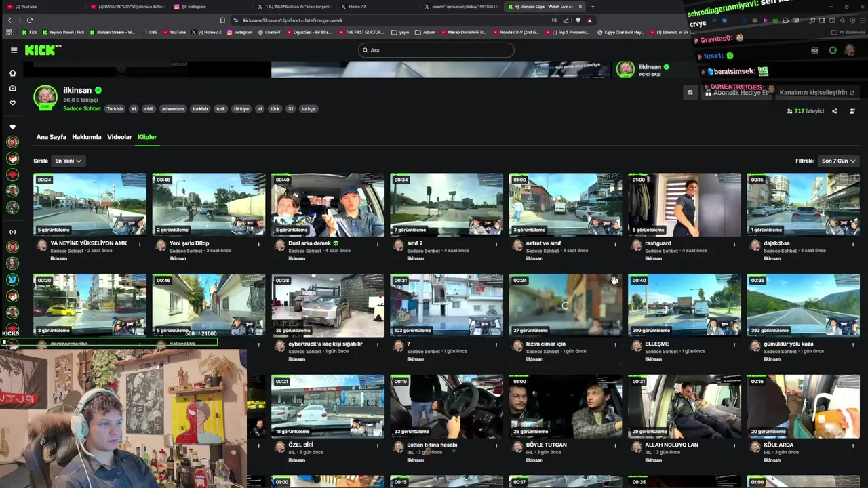
Task: Switch to the Instagram browser tab
Action: pos(209,7)
